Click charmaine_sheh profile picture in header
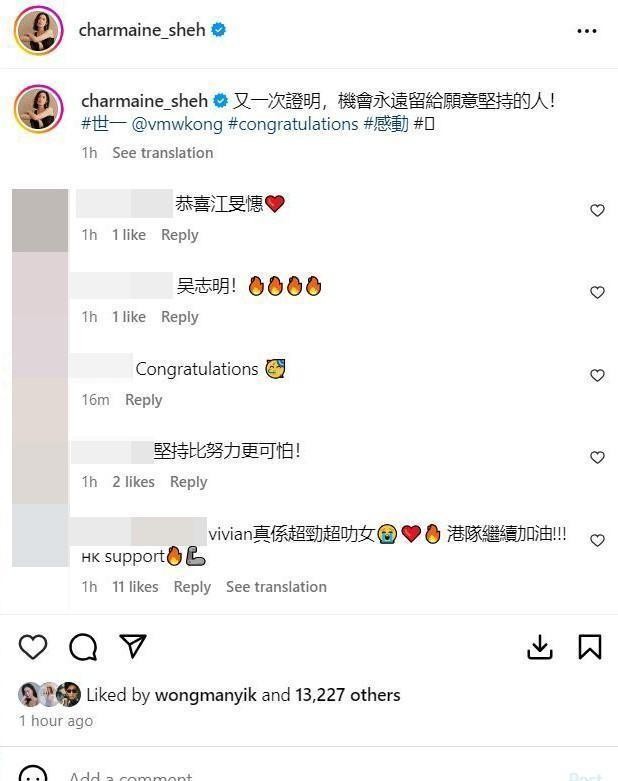Image resolution: width=618 pixels, height=781 pixels. pyautogui.click(x=38, y=30)
